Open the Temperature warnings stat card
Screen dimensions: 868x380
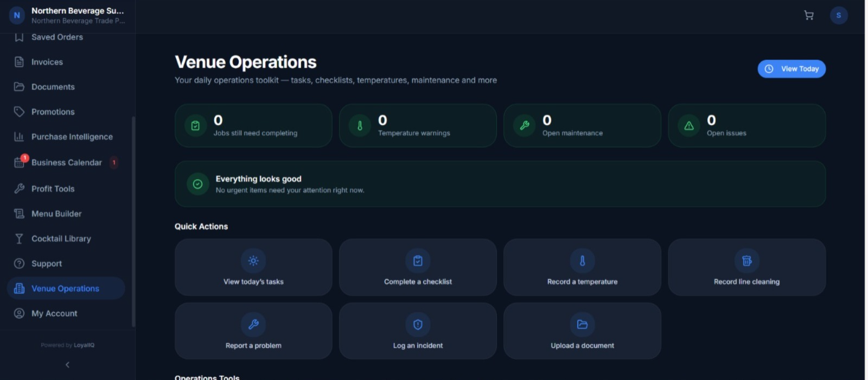tap(418, 125)
